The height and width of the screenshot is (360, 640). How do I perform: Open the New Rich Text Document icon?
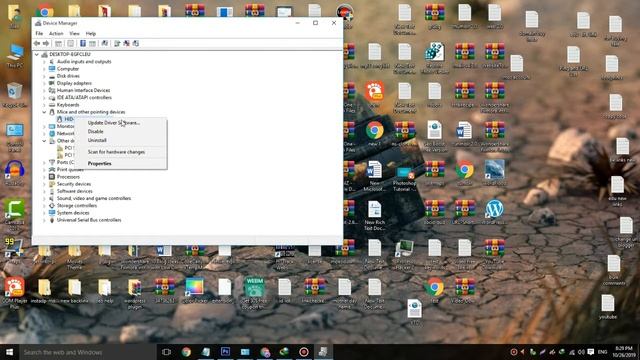(x=374, y=216)
